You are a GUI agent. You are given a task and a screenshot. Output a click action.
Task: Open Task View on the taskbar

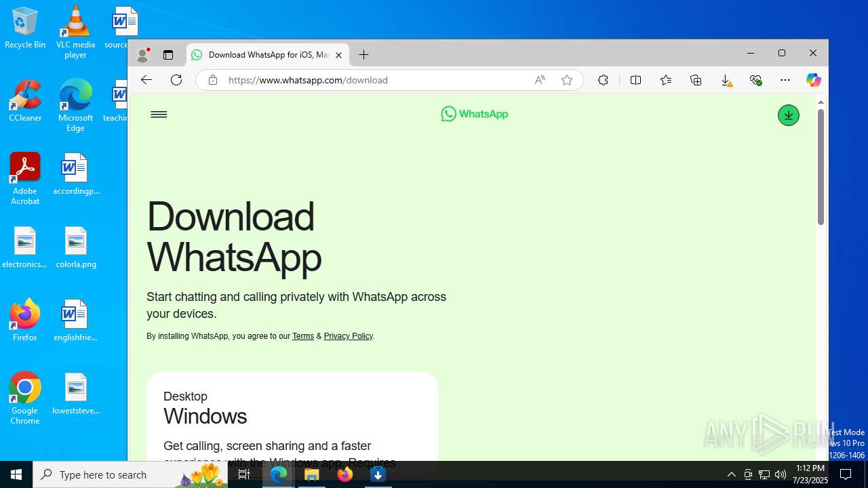(x=244, y=474)
